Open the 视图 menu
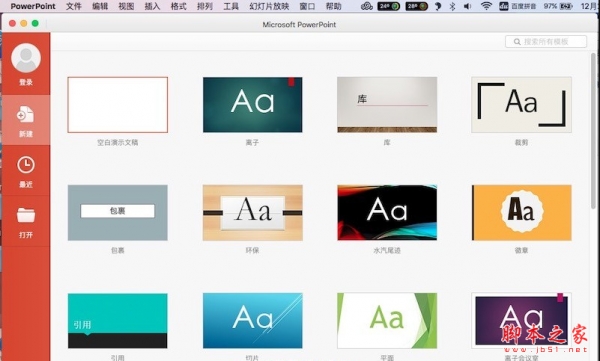600x361 pixels. click(126, 6)
